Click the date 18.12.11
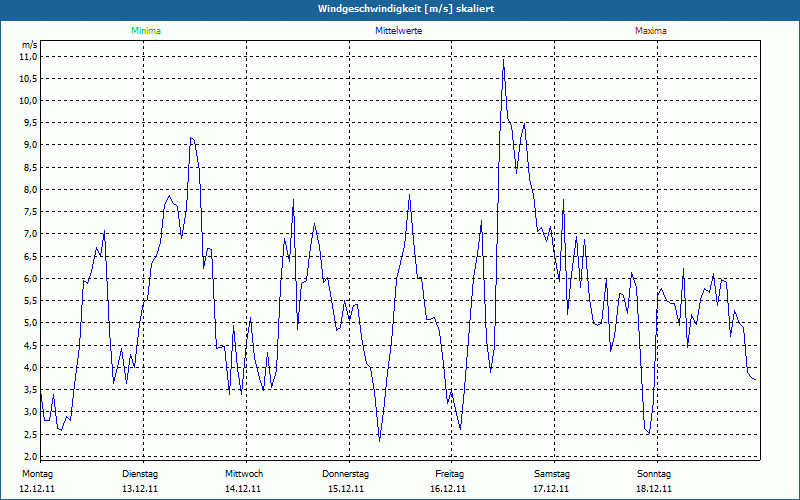This screenshot has height=500, width=800. (x=654, y=489)
